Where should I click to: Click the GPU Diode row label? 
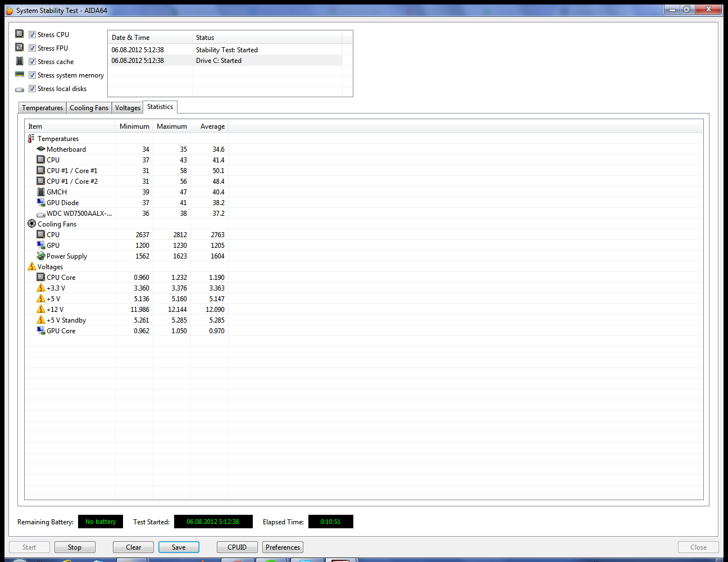coord(63,203)
